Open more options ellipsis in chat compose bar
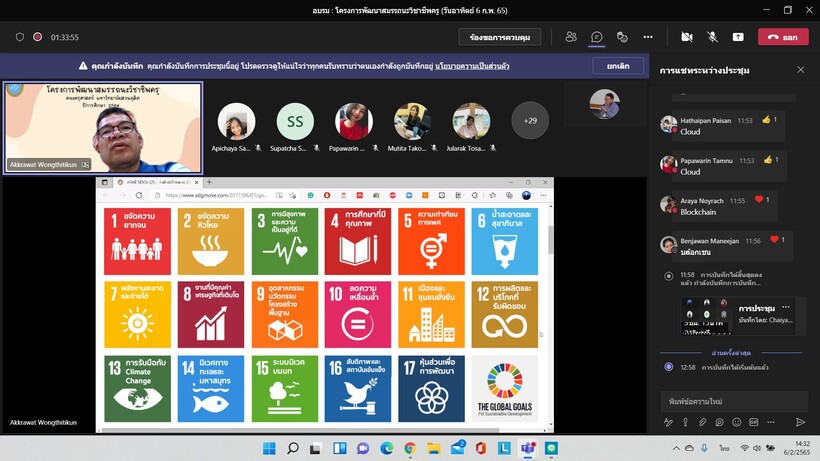Screen dimensions: 820x461 click(771, 422)
